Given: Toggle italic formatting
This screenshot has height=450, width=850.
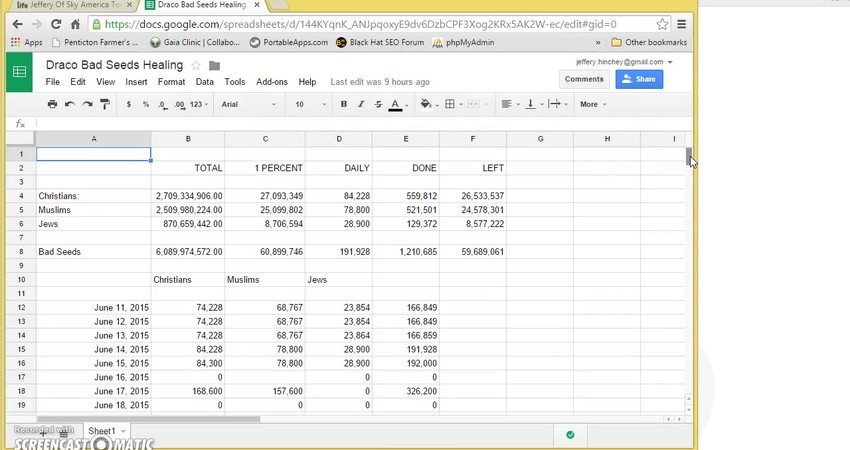Looking at the screenshot, I should click(360, 104).
